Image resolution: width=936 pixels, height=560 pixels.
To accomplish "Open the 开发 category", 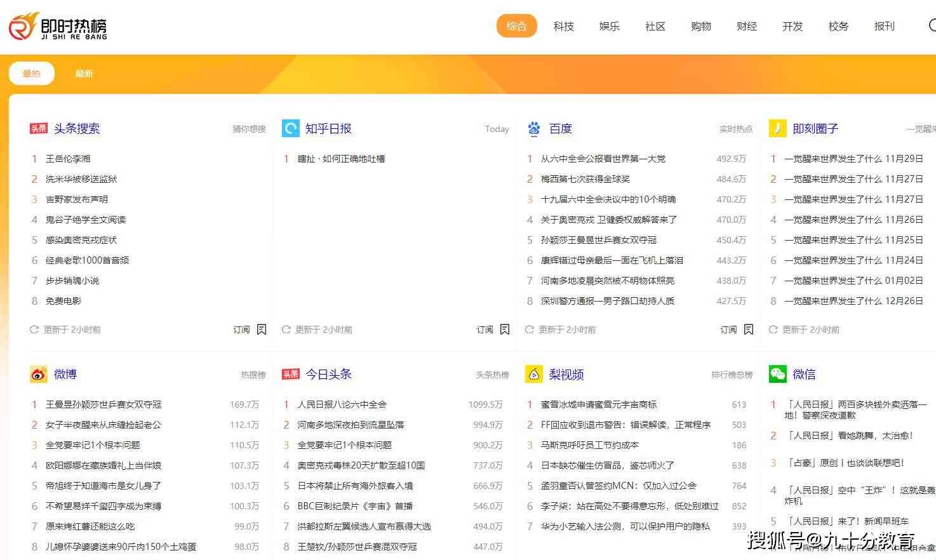I will 792,26.
